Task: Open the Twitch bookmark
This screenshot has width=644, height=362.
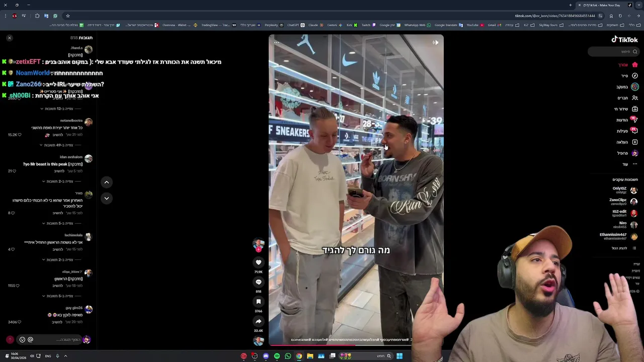Action: pyautogui.click(x=368, y=25)
